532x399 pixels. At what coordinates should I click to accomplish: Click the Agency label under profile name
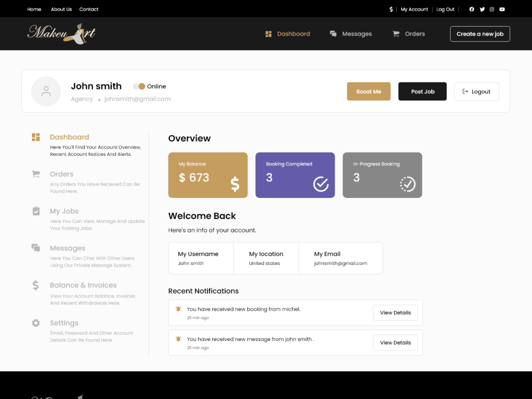(x=82, y=99)
